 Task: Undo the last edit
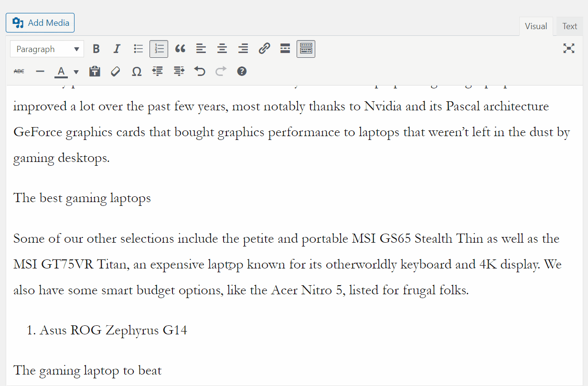tap(200, 71)
